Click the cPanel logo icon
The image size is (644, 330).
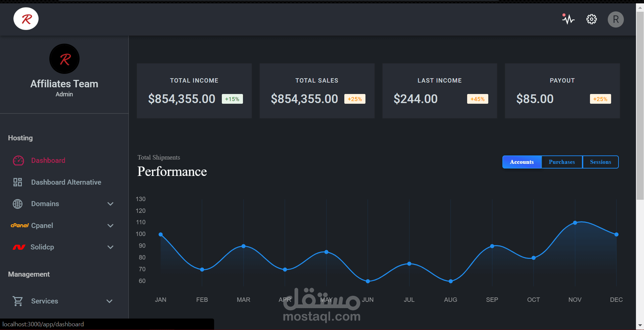[19, 225]
